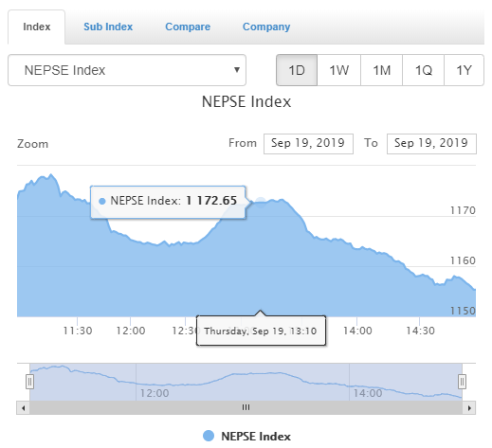Switch to the Index tab
The width and height of the screenshot is (492, 448).
(x=37, y=27)
